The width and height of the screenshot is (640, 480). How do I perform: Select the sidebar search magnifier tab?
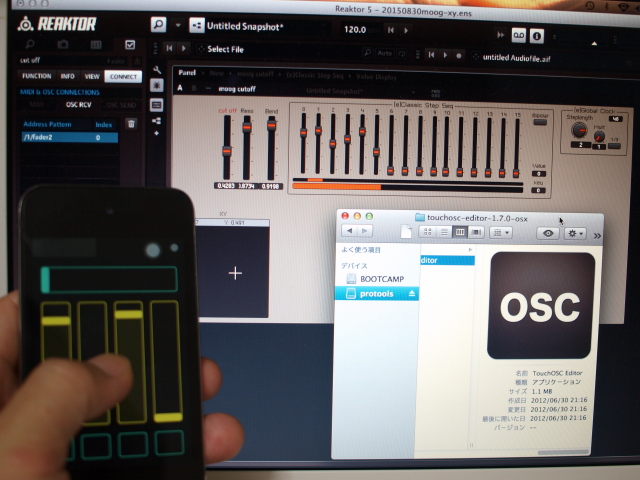click(30, 44)
